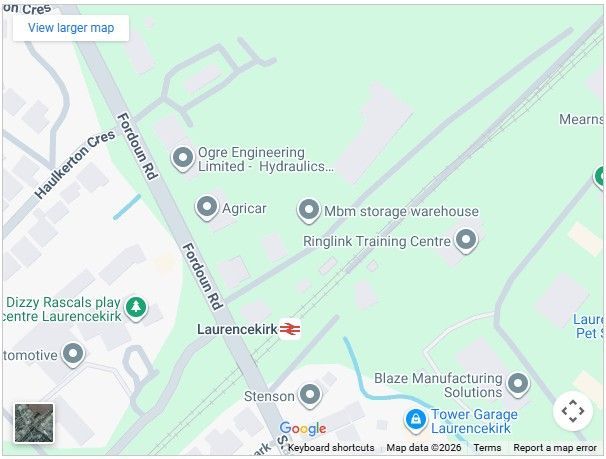Click the Ringlink Training Centre pin
Screen dimensions: 606x459
(x=466, y=240)
